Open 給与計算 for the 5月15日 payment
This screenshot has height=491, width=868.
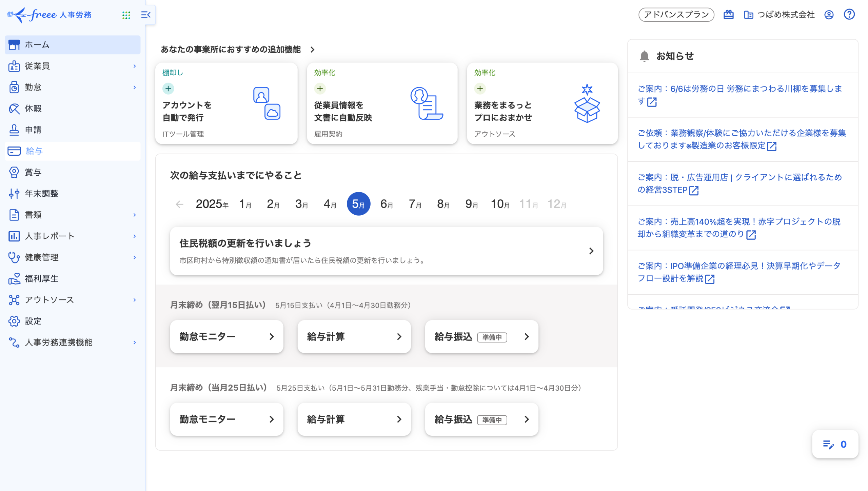click(x=354, y=336)
